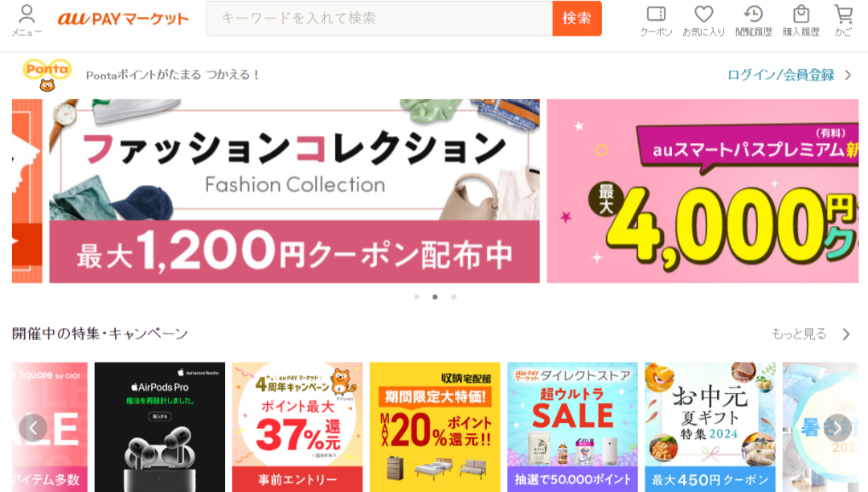Click the 検索 search button
The height and width of the screenshot is (492, 868).
tap(577, 18)
